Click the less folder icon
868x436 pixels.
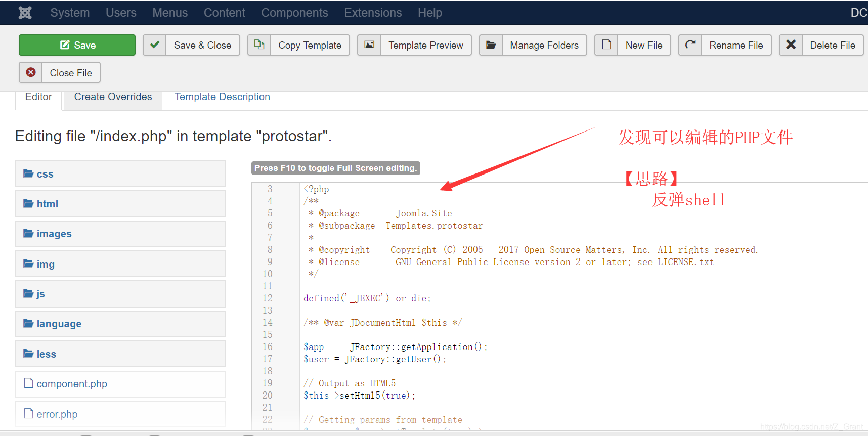(x=28, y=354)
